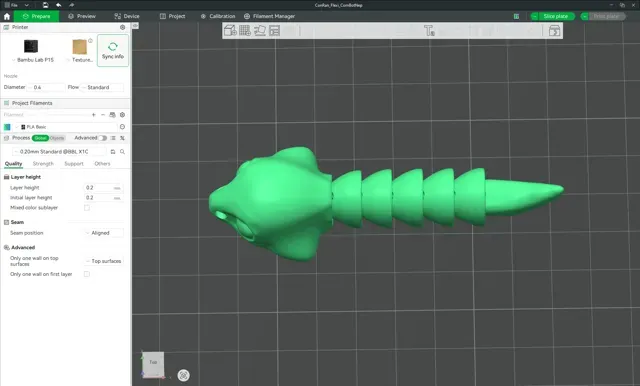Open the Preview tab
The image size is (640, 386).
(x=82, y=16)
